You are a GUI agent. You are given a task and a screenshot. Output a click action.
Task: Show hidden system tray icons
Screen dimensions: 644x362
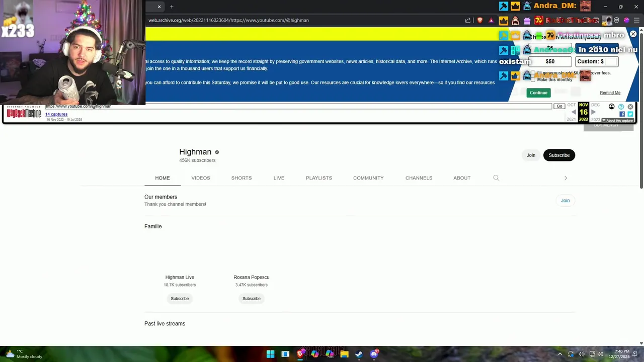[x=560, y=354]
